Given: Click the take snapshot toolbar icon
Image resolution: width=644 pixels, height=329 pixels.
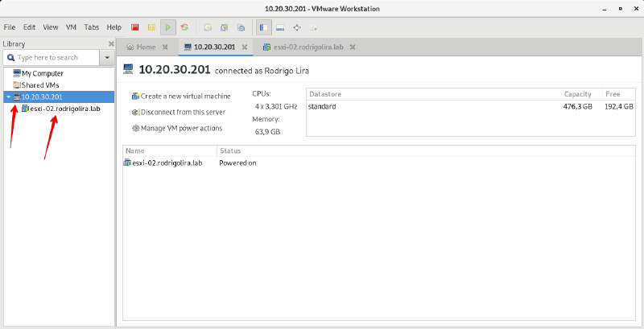Looking at the screenshot, I should (x=209, y=27).
